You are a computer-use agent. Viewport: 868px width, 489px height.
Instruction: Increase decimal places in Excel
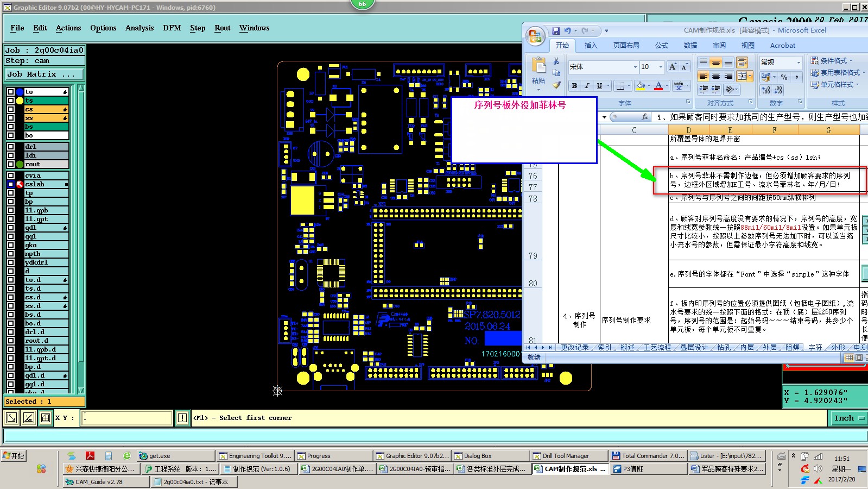tap(766, 90)
